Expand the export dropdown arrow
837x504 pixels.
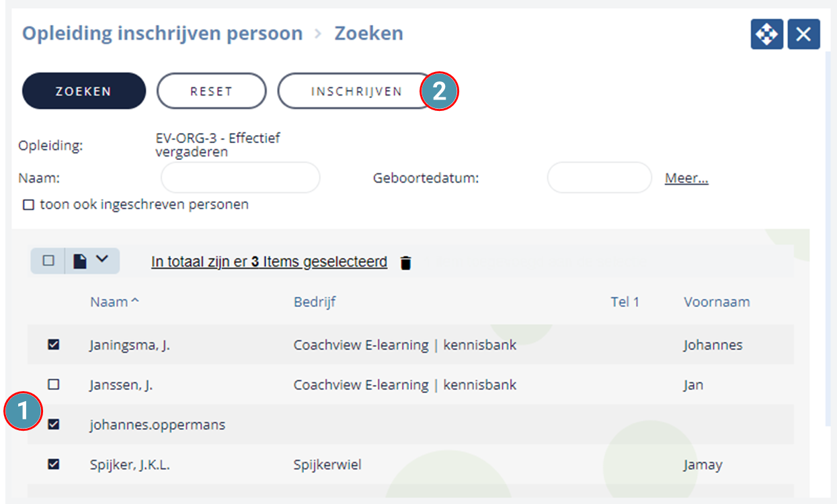[x=102, y=259]
